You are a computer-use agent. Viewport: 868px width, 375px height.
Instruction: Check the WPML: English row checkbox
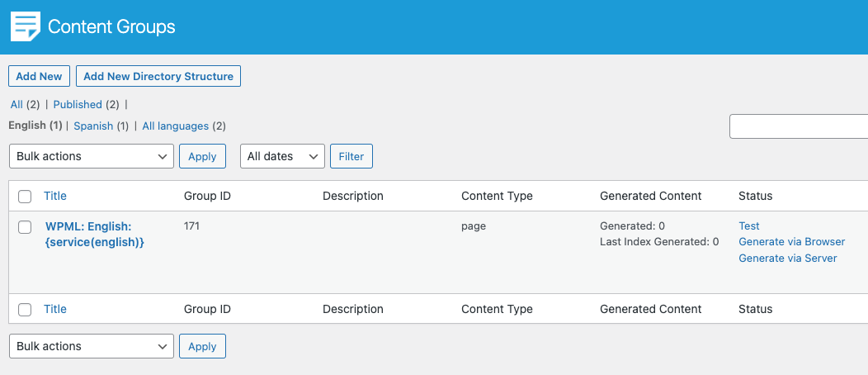[x=25, y=227]
